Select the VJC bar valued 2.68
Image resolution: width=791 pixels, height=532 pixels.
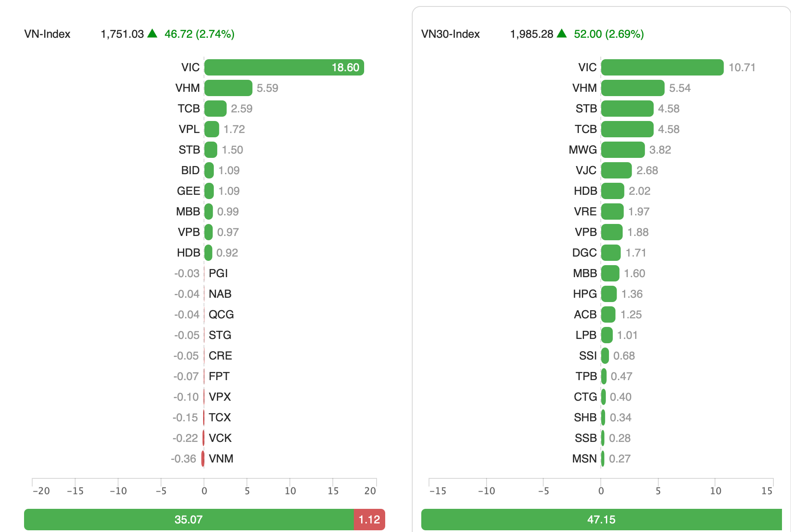(x=616, y=170)
